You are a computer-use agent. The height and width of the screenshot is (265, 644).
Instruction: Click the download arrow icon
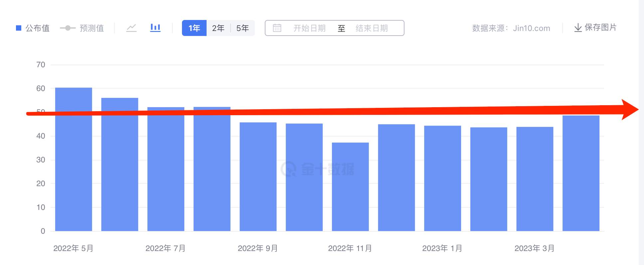coord(578,28)
